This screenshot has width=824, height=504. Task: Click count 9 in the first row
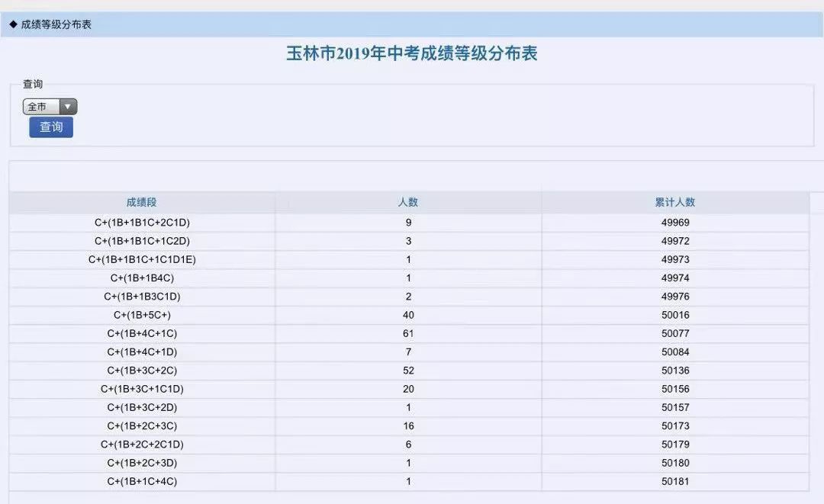coord(408,223)
